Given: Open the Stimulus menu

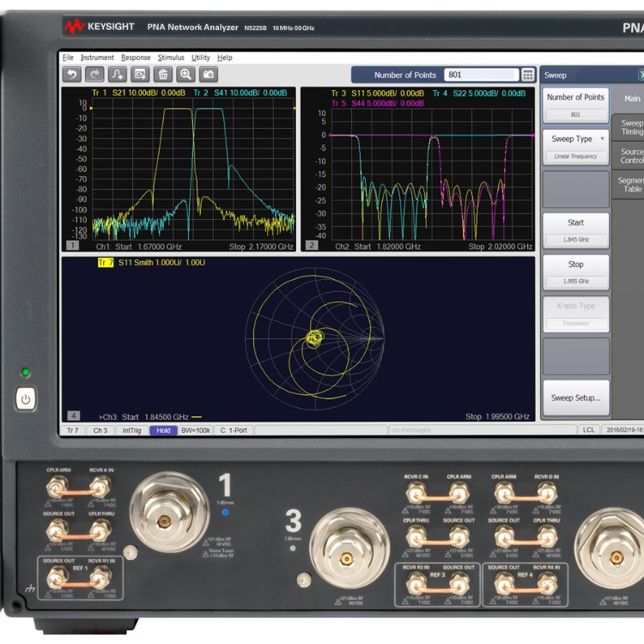Looking at the screenshot, I should click(x=171, y=58).
